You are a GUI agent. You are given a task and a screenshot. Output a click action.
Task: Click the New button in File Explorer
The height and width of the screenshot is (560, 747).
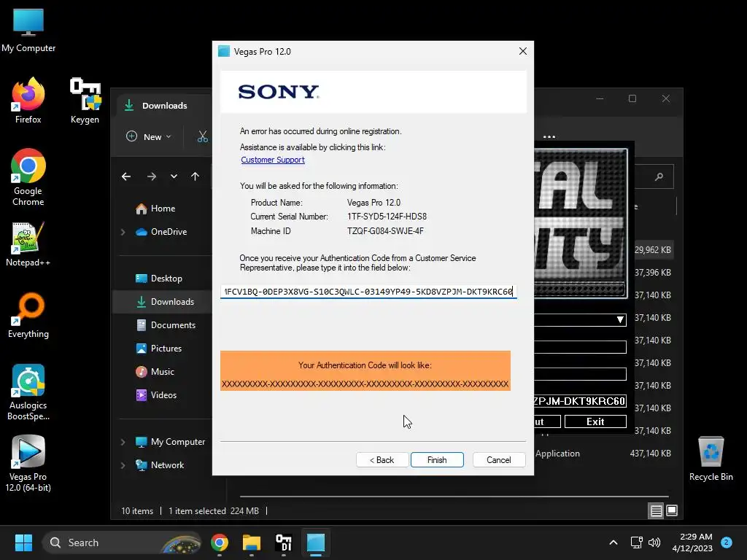[149, 136]
